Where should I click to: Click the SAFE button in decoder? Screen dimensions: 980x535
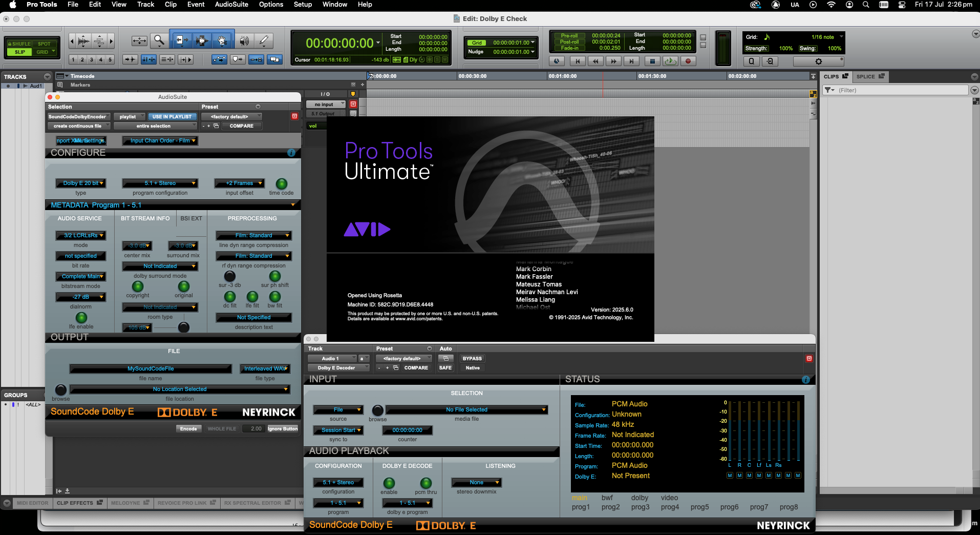445,368
